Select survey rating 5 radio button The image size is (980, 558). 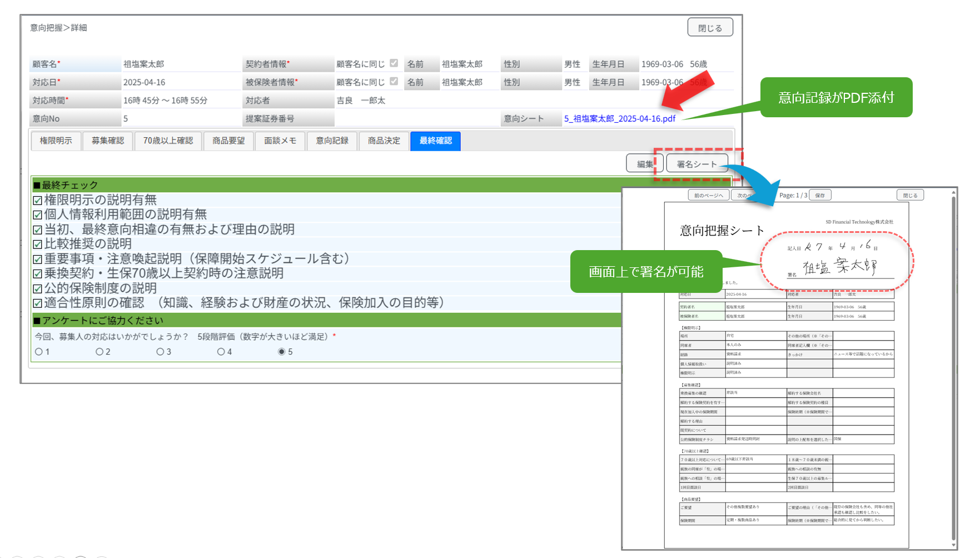282,352
